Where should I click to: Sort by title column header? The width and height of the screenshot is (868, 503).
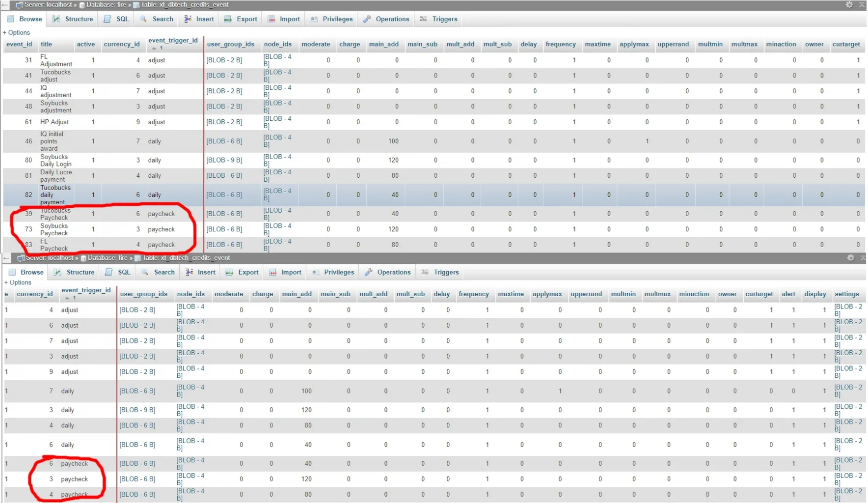[46, 44]
